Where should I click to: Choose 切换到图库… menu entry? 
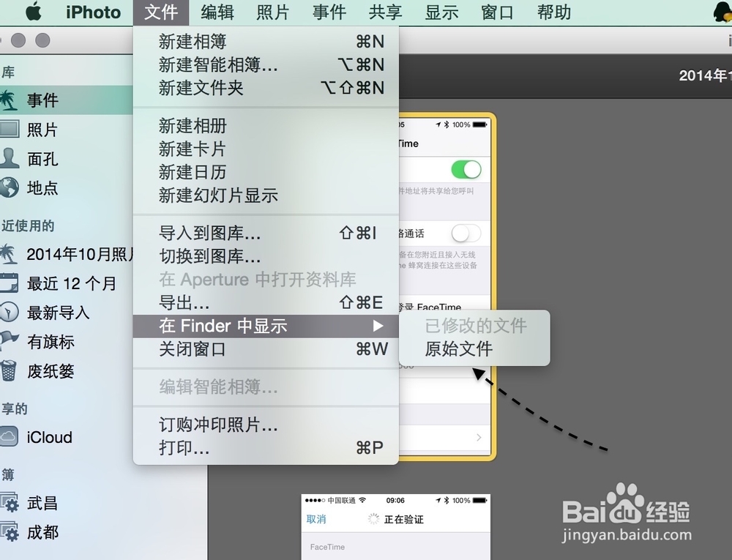(266, 256)
